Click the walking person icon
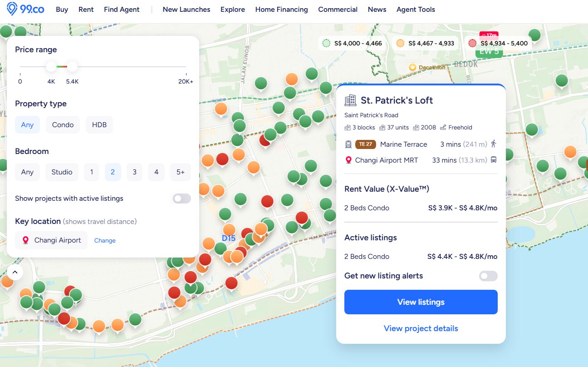 pyautogui.click(x=493, y=144)
